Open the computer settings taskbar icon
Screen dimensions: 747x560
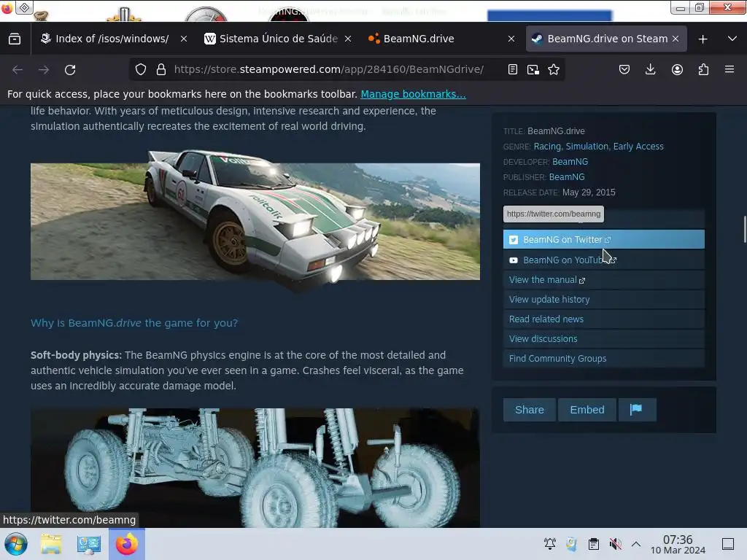(88, 544)
